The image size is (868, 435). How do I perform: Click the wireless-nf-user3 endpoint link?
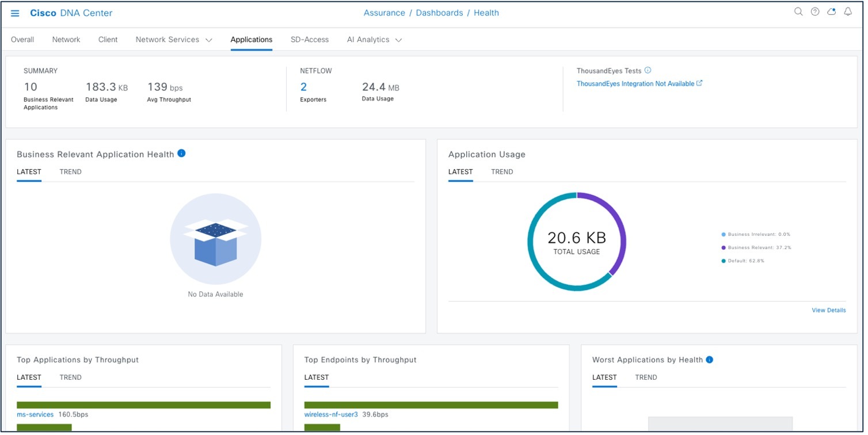pyautogui.click(x=331, y=414)
